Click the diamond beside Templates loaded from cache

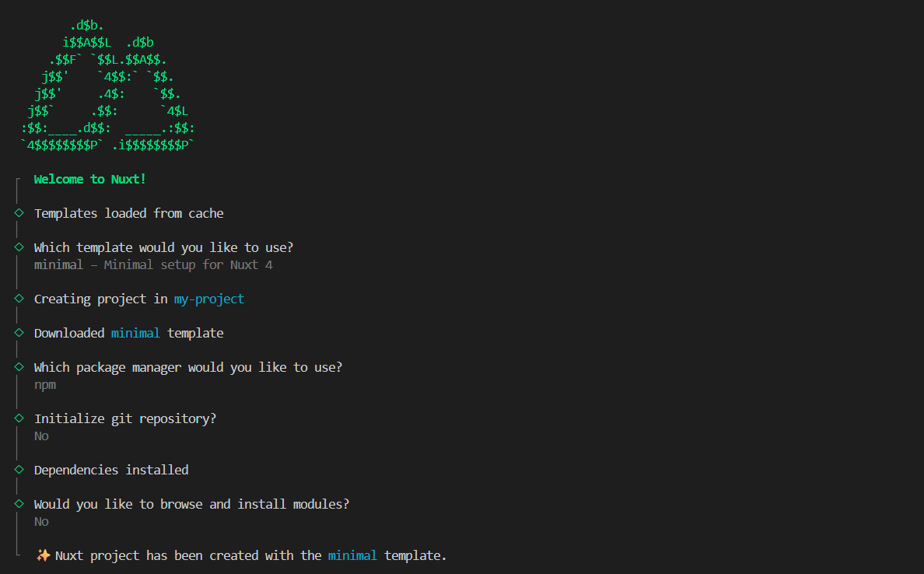(19, 213)
